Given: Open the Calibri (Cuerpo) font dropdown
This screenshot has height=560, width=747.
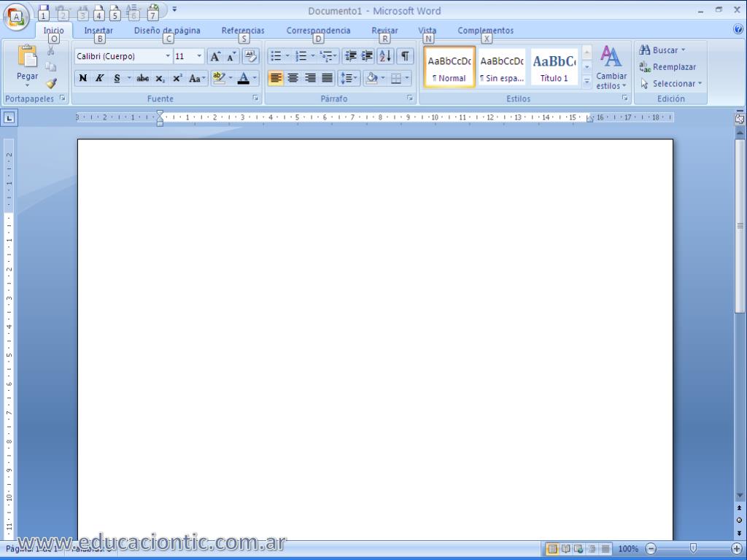Looking at the screenshot, I should click(x=168, y=56).
